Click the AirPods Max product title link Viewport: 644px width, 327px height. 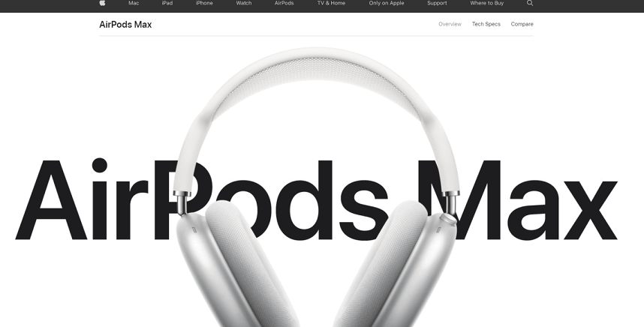pos(125,25)
